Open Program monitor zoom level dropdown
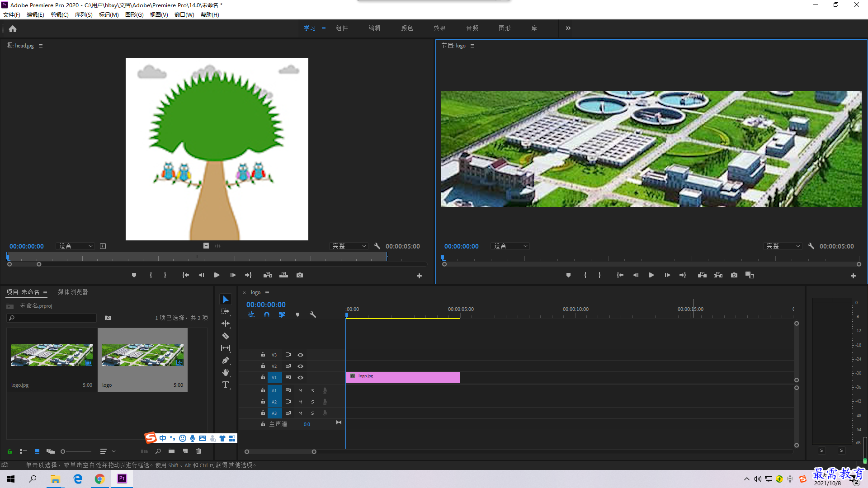The height and width of the screenshot is (488, 868). (510, 246)
